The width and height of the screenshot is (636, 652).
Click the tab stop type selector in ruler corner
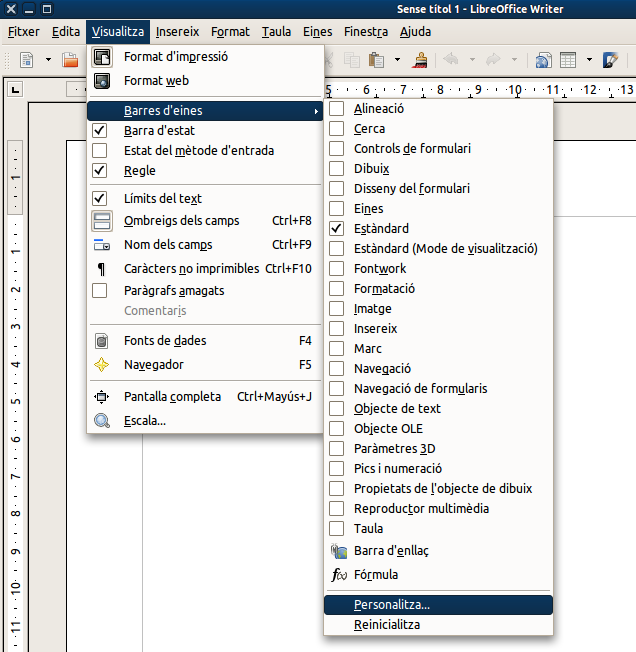point(16,89)
